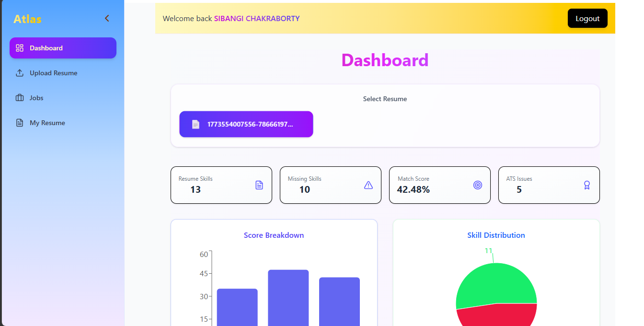Viewport: 644px width, 326px height.
Task: Select resume 1773554007556-78666197
Action: click(x=246, y=124)
